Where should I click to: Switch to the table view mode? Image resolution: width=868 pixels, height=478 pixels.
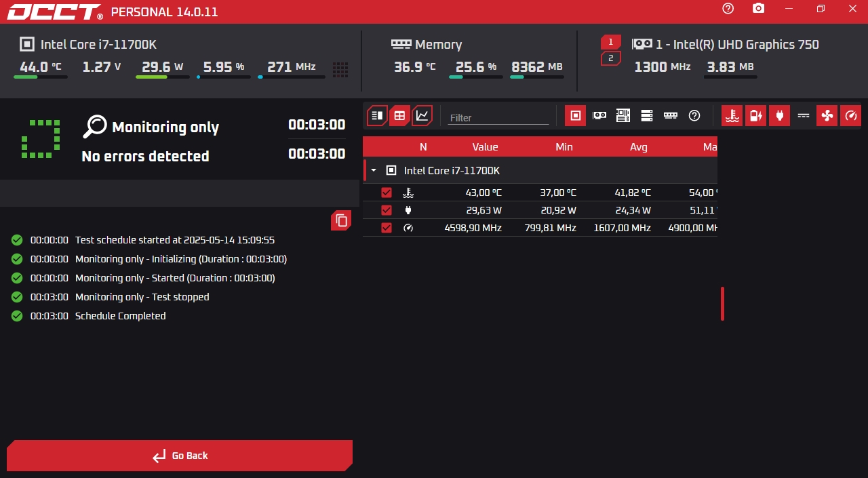[400, 116]
